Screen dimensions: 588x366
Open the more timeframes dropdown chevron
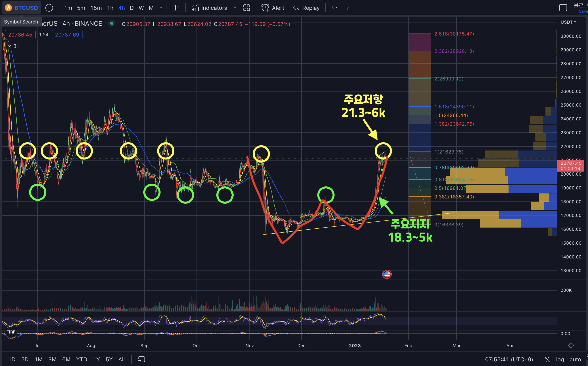coord(161,8)
